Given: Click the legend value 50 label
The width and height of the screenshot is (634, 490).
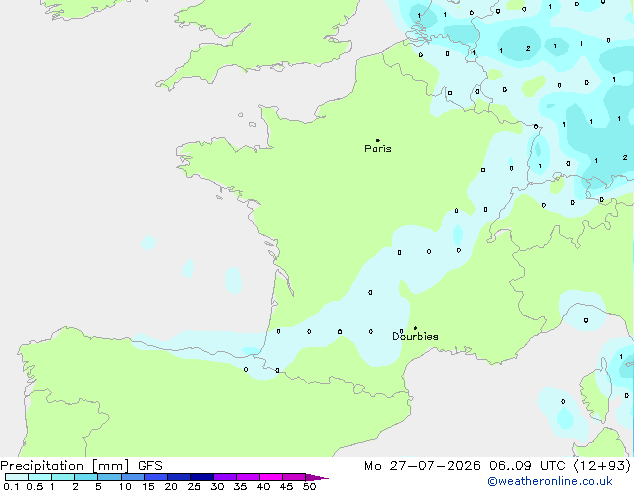Looking at the screenshot, I should pyautogui.click(x=309, y=486).
